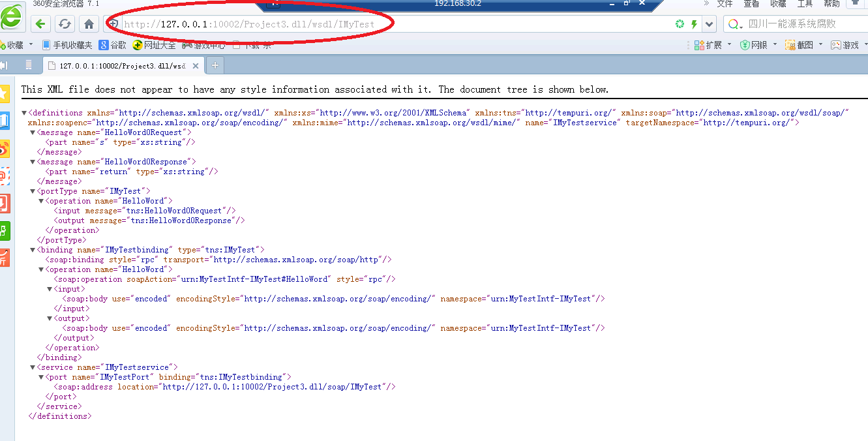Open the address bar history dropdown
868x441 pixels.
710,24
